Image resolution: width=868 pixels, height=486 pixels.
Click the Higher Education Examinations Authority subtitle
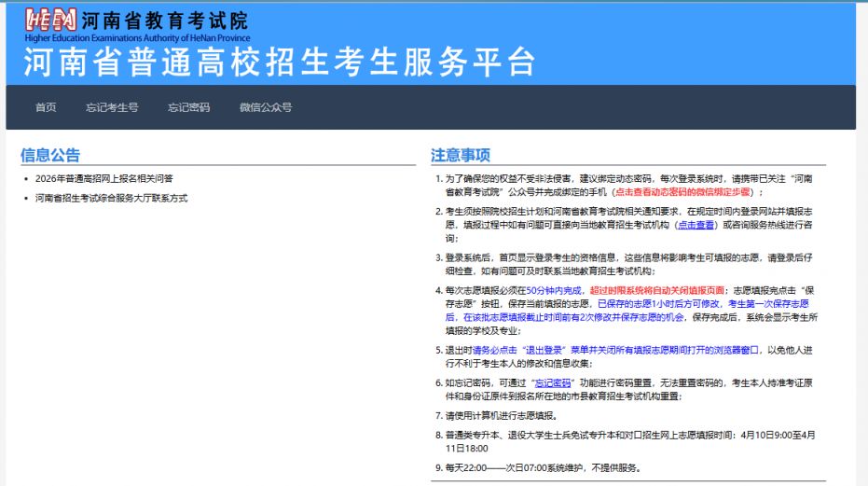pos(137,38)
